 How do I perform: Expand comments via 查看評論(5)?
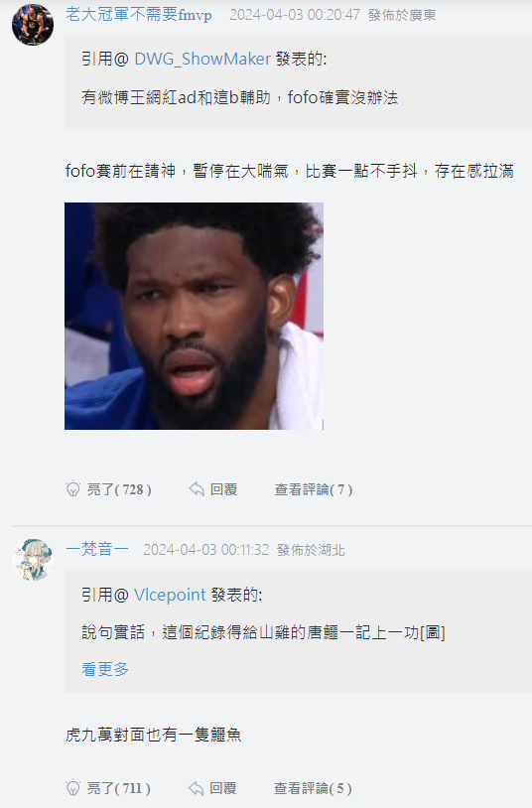click(x=313, y=788)
